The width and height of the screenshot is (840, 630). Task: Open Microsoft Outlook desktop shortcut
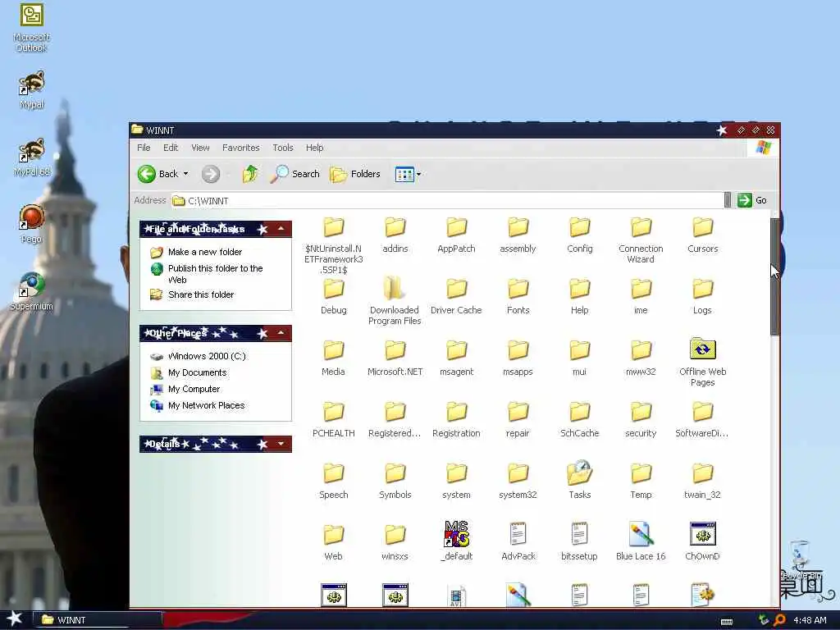coord(31,27)
